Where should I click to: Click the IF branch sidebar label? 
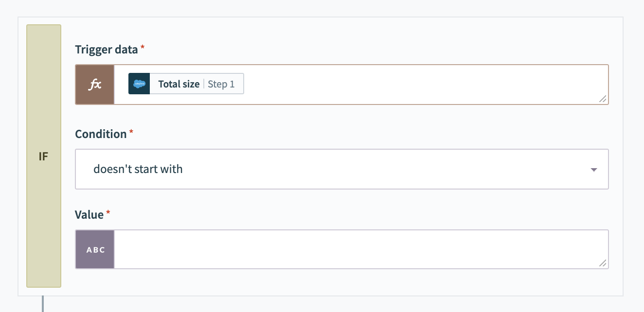point(43,156)
